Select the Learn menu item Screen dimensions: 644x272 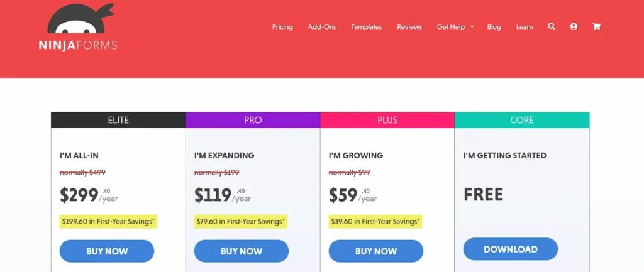coord(525,27)
